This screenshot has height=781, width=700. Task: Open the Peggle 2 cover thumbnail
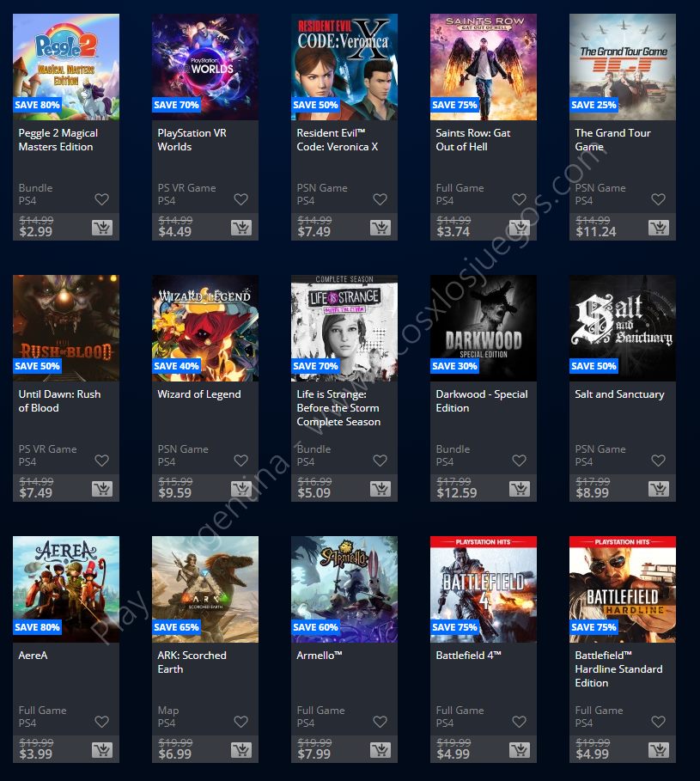(66, 67)
